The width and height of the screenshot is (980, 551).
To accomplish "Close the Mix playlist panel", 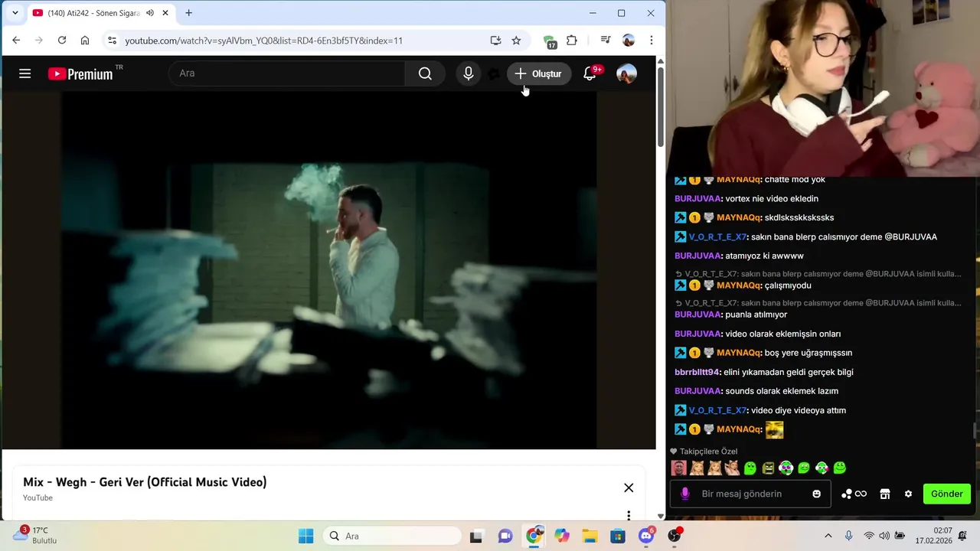I will coord(629,487).
